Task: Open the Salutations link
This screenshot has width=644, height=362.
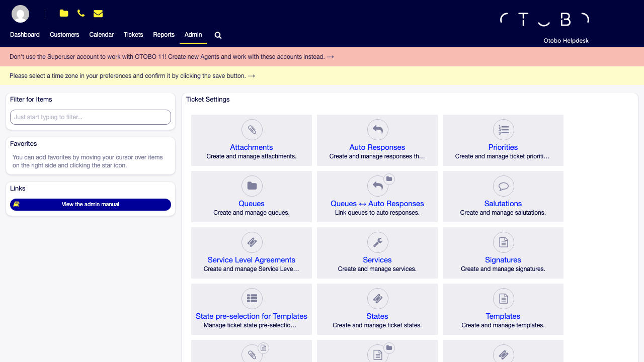Action: point(503,204)
